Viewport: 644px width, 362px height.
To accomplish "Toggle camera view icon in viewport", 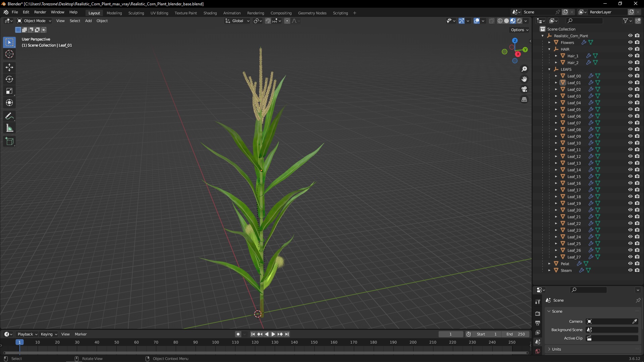I will coord(524,89).
